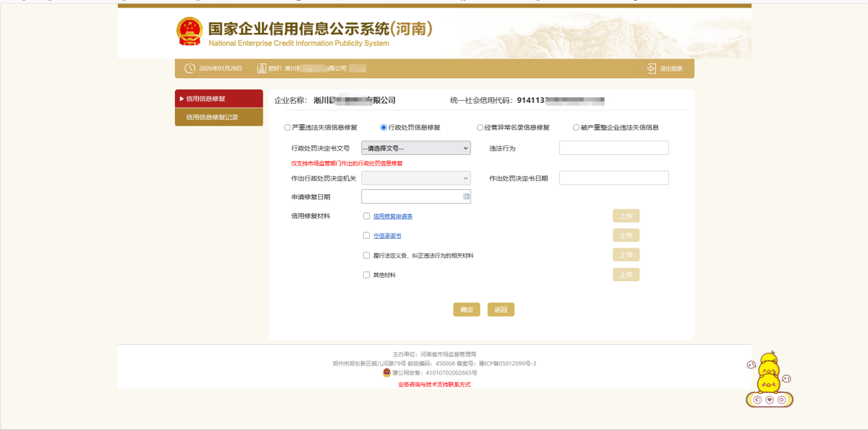This screenshot has width=868, height=430.
Task: Enable the 守信承诺书 checkbox
Action: [366, 235]
